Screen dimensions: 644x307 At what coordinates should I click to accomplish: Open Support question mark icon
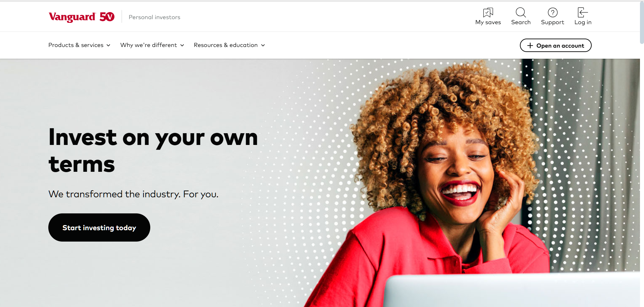click(552, 12)
